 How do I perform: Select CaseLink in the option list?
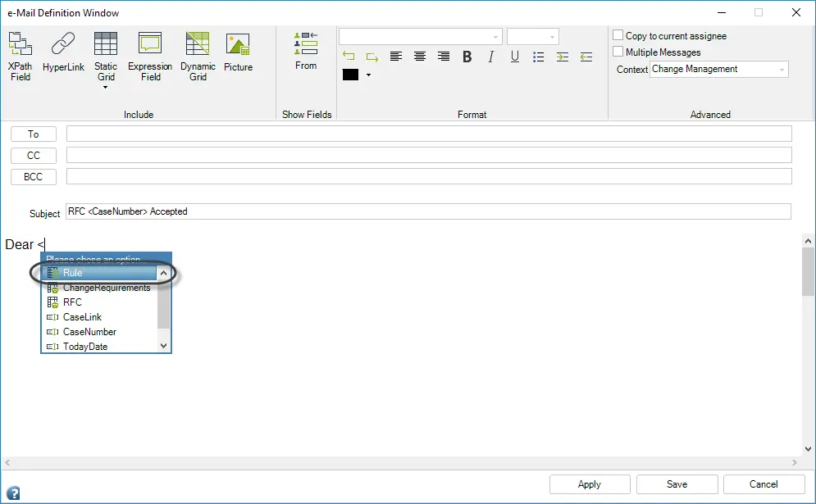(x=100, y=317)
